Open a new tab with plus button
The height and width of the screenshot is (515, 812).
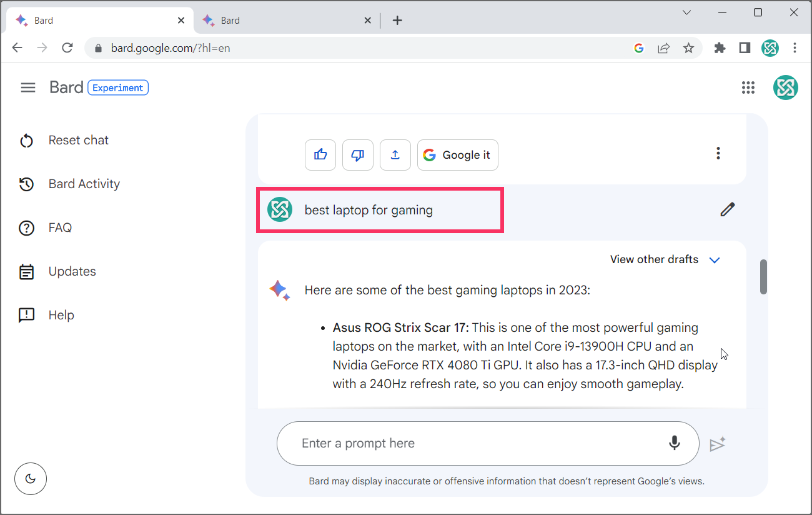[397, 21]
